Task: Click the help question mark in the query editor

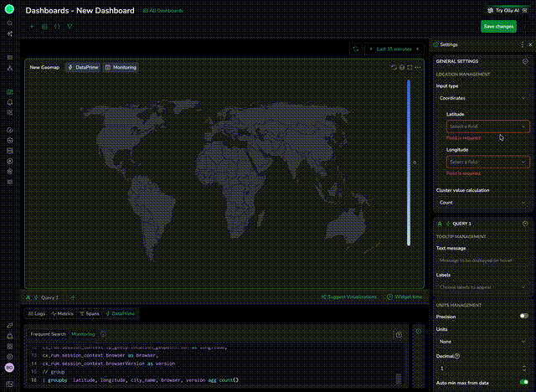Action: [399, 334]
